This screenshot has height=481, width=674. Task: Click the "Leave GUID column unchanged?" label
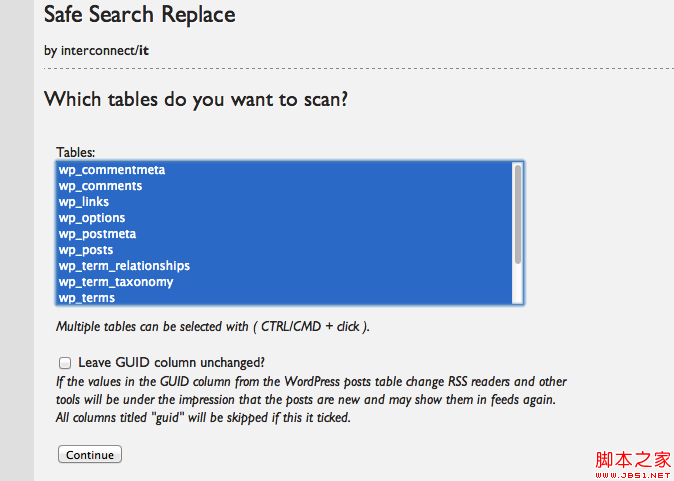tap(171, 363)
